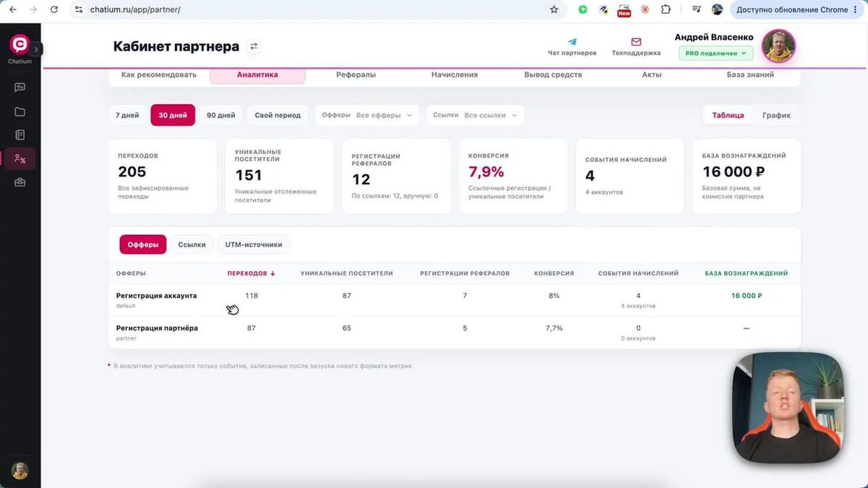Click the swap icon next to Кабинет партнера

[253, 46]
